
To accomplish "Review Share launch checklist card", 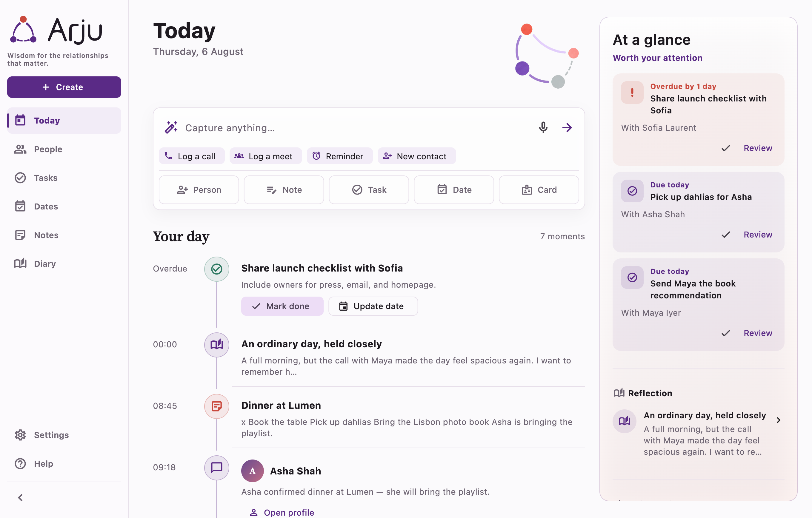I will click(x=758, y=148).
